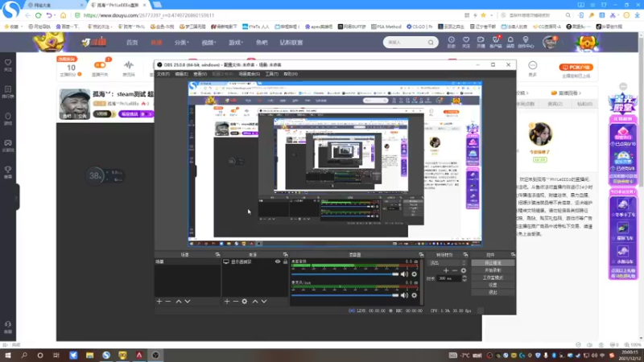Open Desktop Audio settings gear in mixer
Screen dimensions: 644x362
pyautogui.click(x=414, y=274)
